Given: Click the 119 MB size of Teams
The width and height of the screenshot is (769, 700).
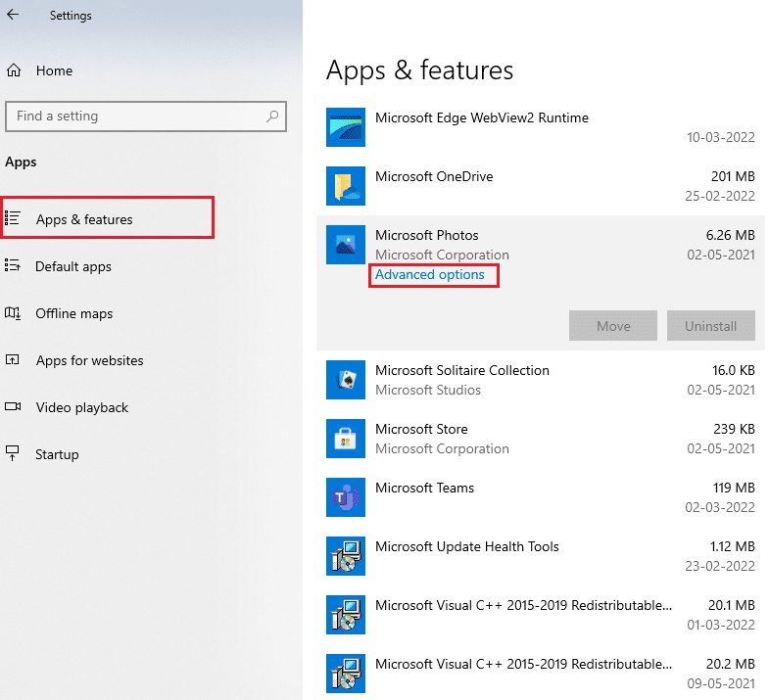Looking at the screenshot, I should (x=734, y=488).
